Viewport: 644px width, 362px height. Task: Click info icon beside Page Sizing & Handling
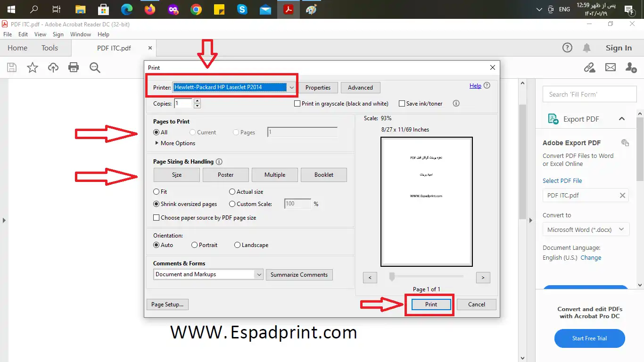click(219, 162)
